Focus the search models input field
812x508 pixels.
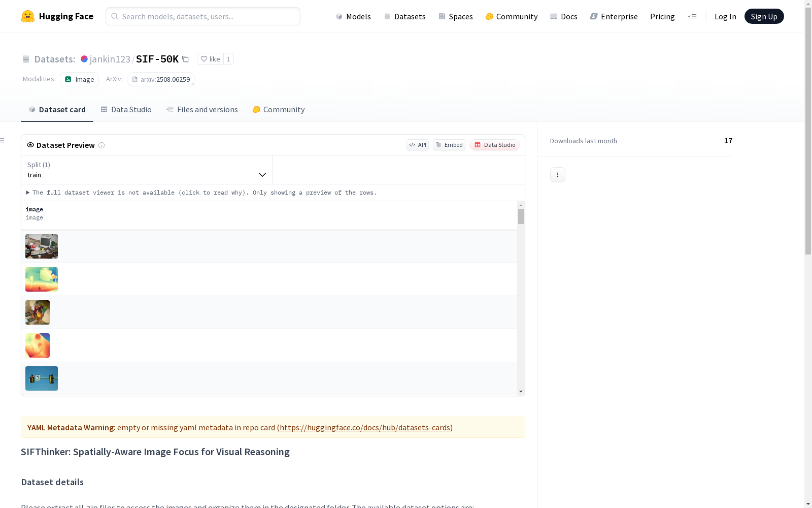[x=203, y=16]
